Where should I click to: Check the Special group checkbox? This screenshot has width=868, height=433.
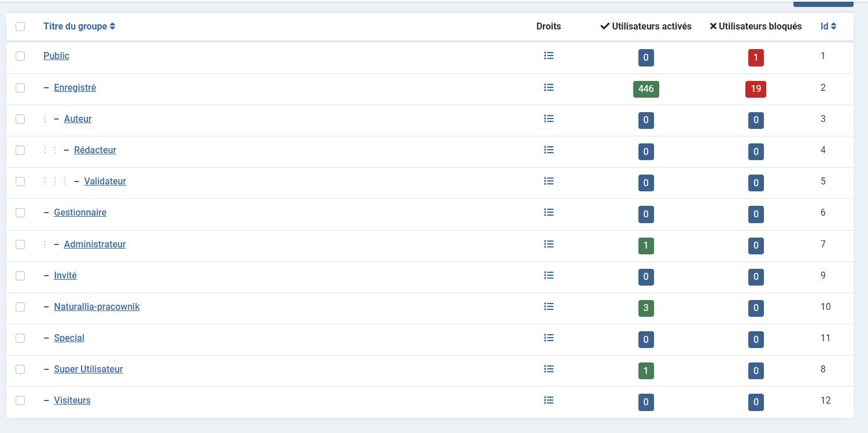coord(20,338)
